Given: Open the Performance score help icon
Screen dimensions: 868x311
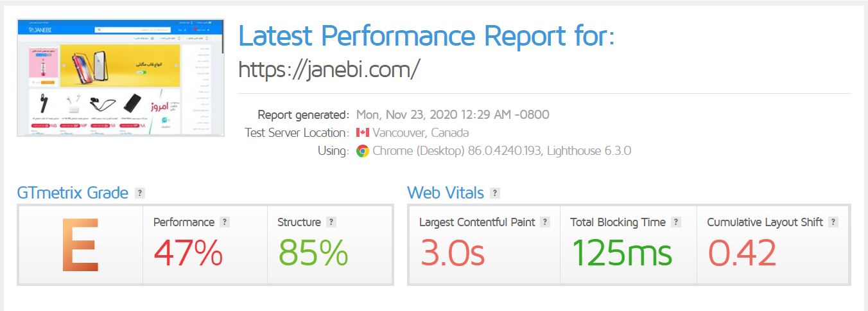Looking at the screenshot, I should [225, 222].
